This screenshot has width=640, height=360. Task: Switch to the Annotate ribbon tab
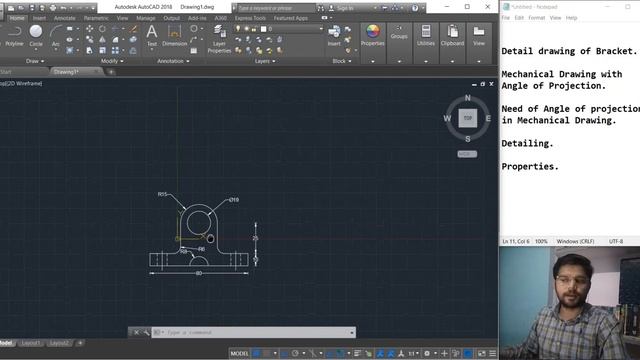tap(64, 18)
